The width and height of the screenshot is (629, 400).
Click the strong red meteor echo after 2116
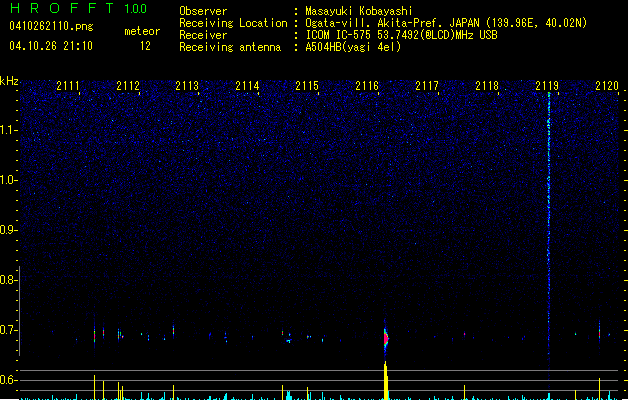tap(386, 338)
